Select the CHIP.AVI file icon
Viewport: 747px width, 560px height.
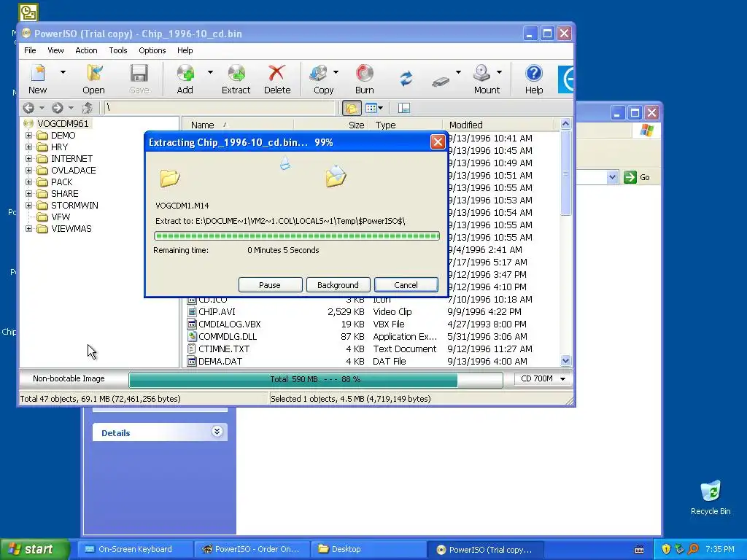point(192,312)
